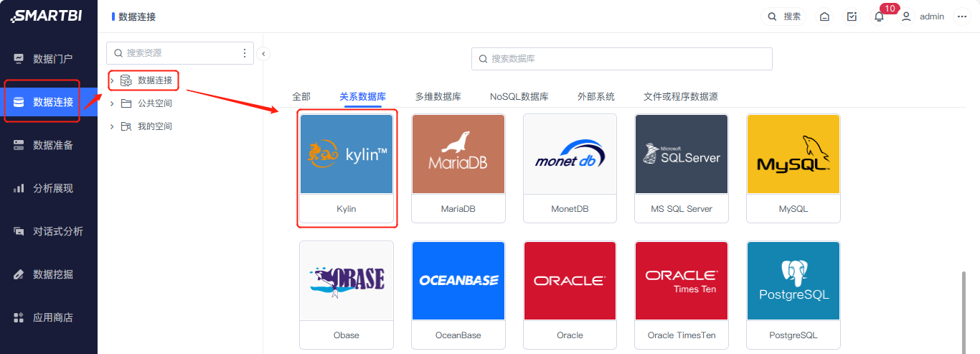Click the MariaDB label text
980x354 pixels.
tap(458, 209)
